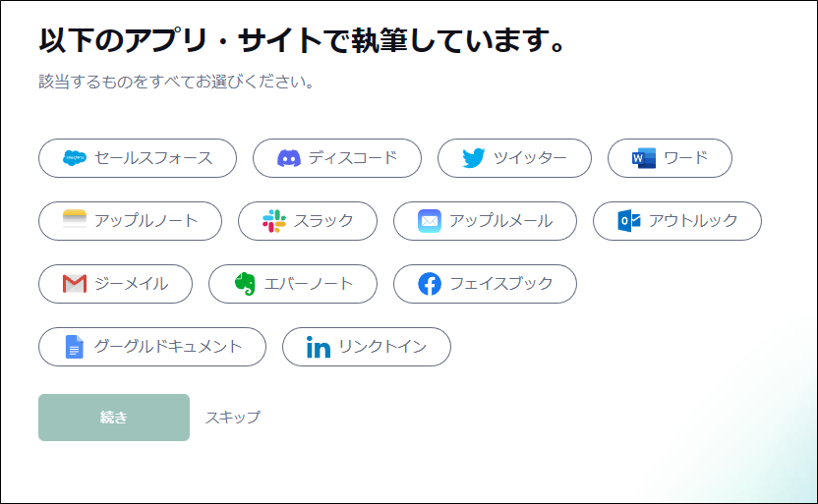
Task: Click the Salesforce cloud icon
Action: tap(75, 158)
